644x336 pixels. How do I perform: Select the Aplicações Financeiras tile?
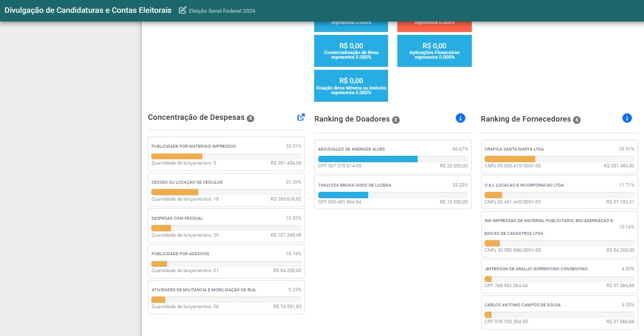click(x=435, y=51)
